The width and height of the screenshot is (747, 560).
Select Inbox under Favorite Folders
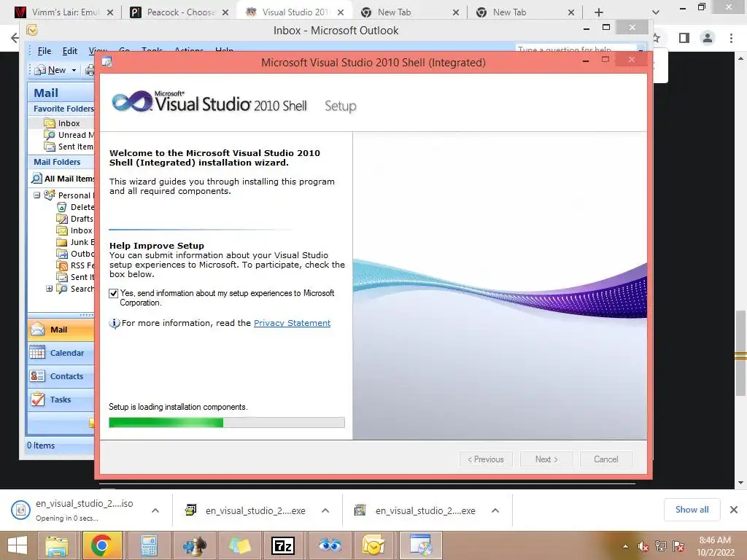pyautogui.click(x=69, y=123)
